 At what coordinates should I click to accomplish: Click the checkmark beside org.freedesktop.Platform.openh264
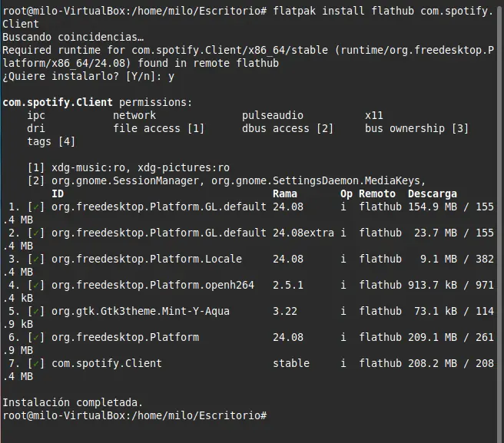pos(36,286)
